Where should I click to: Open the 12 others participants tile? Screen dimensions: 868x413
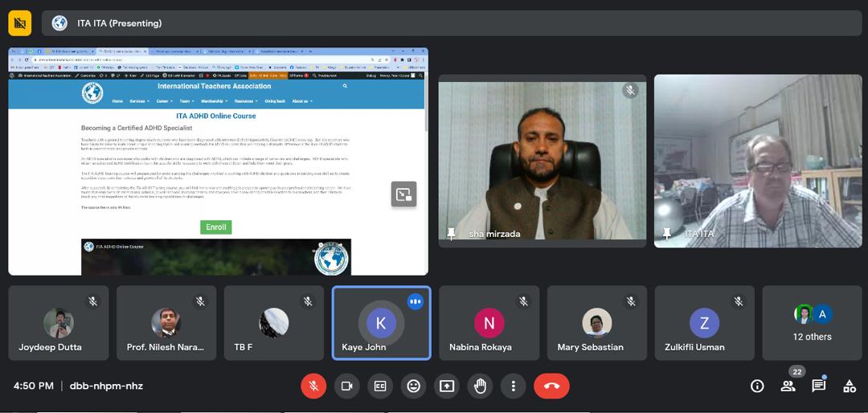(812, 323)
